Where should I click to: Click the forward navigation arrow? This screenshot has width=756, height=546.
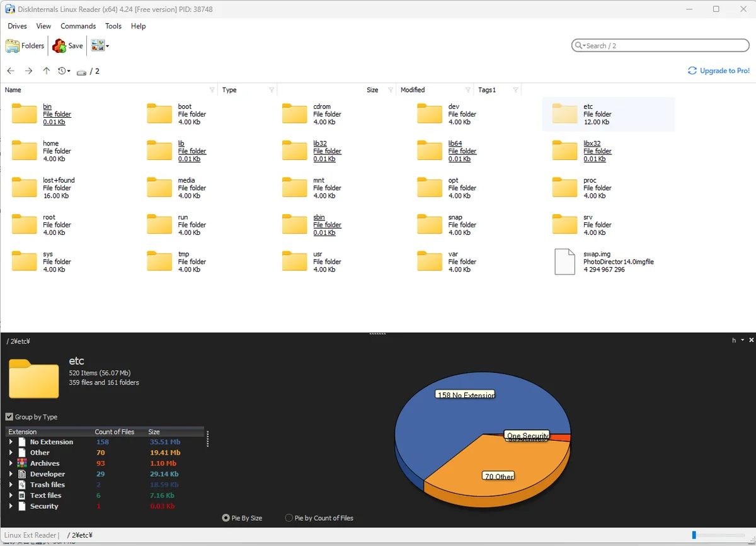coord(28,71)
